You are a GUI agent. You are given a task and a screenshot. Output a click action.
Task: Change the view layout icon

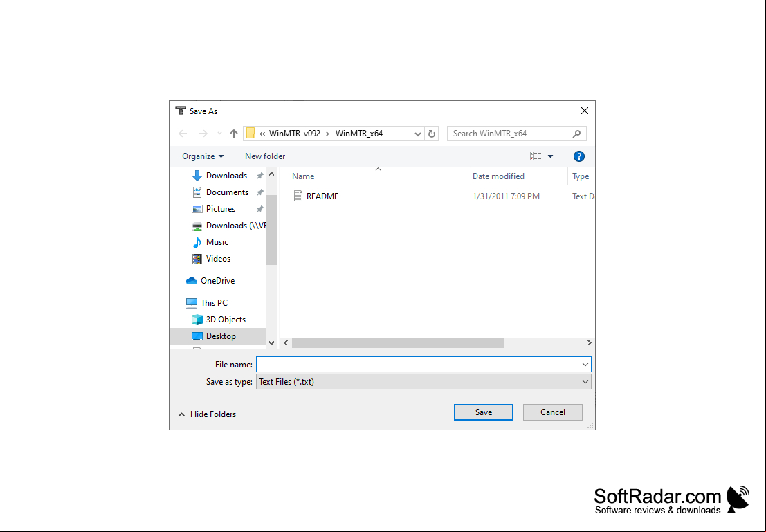pos(536,156)
